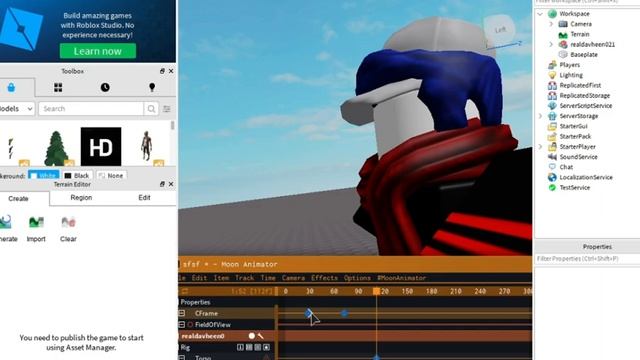Image resolution: width=640 pixels, height=360 pixels.
Task: Open the Toolbox search filter options
Action: 167,109
